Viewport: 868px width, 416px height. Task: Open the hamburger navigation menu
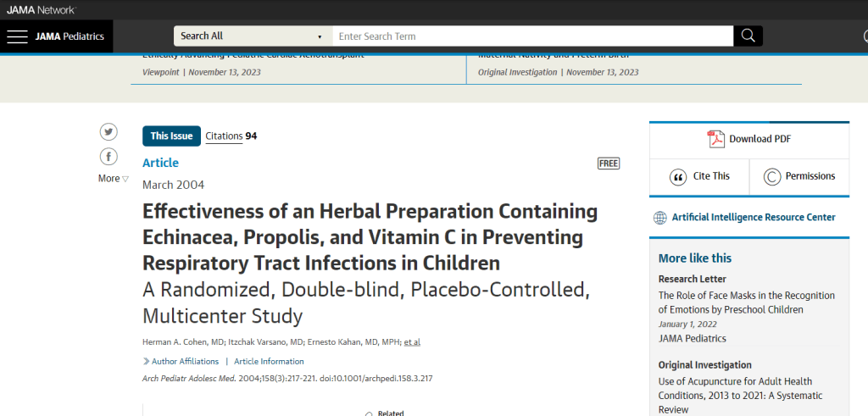17,36
